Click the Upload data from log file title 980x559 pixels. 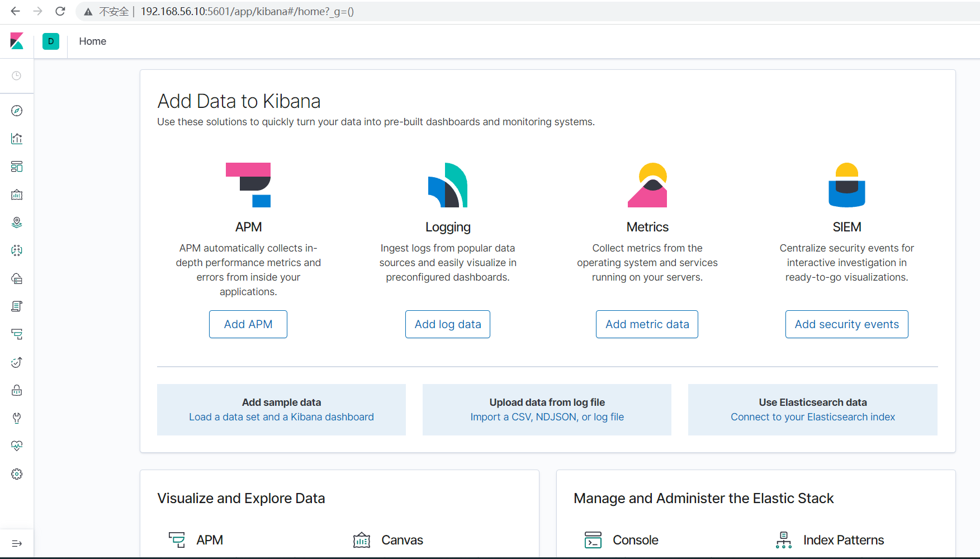coord(547,402)
